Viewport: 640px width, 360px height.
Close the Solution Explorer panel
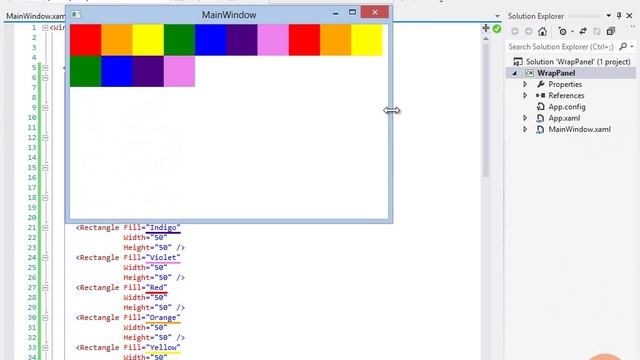point(629,16)
